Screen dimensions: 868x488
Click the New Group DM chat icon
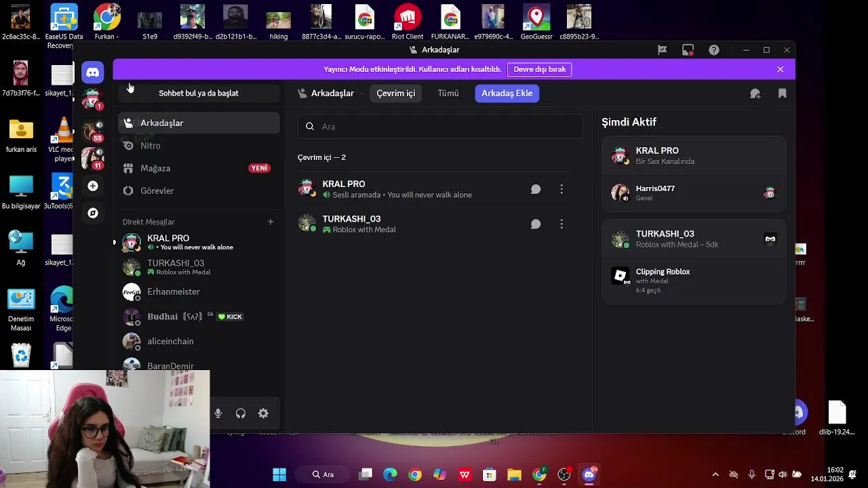(755, 94)
